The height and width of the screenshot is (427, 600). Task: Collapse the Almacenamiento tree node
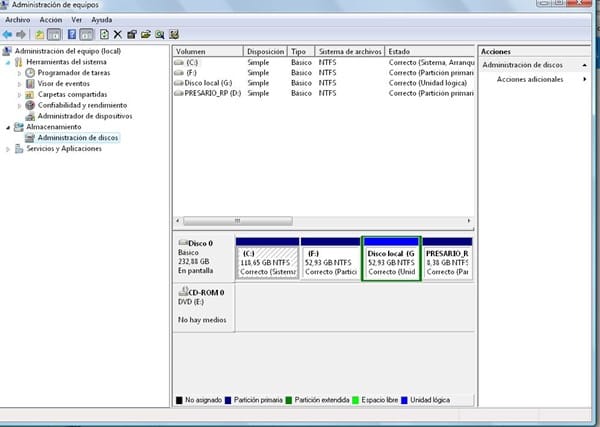pos(8,127)
